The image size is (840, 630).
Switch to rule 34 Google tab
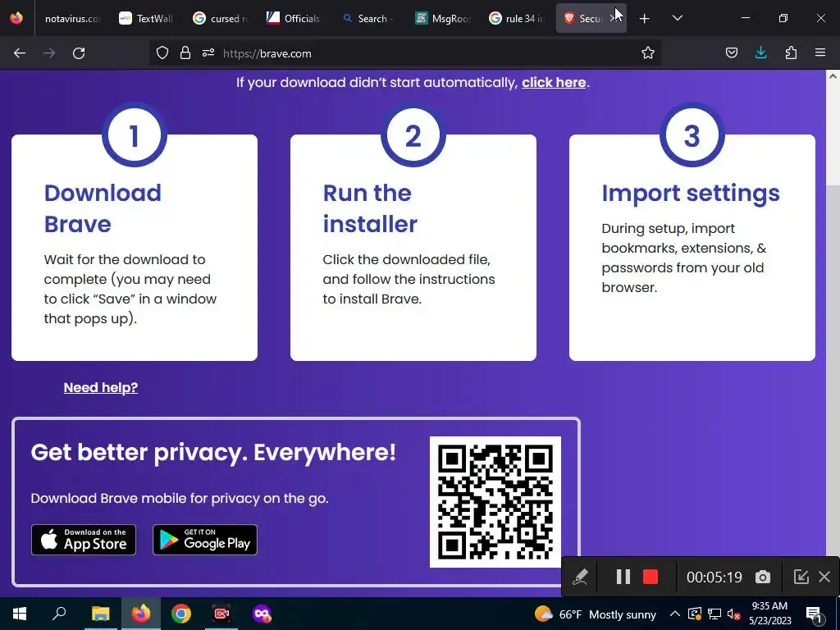[517, 19]
